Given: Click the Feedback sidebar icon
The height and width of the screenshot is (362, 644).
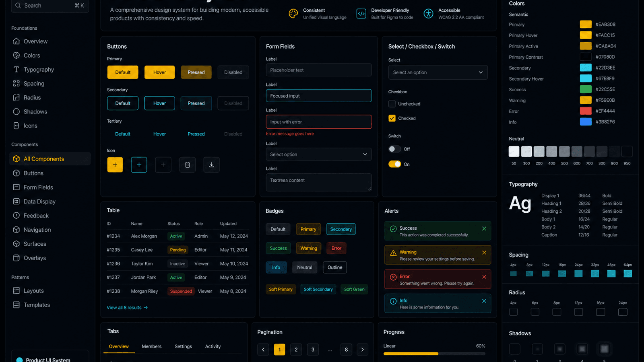Looking at the screenshot, I should point(16,215).
